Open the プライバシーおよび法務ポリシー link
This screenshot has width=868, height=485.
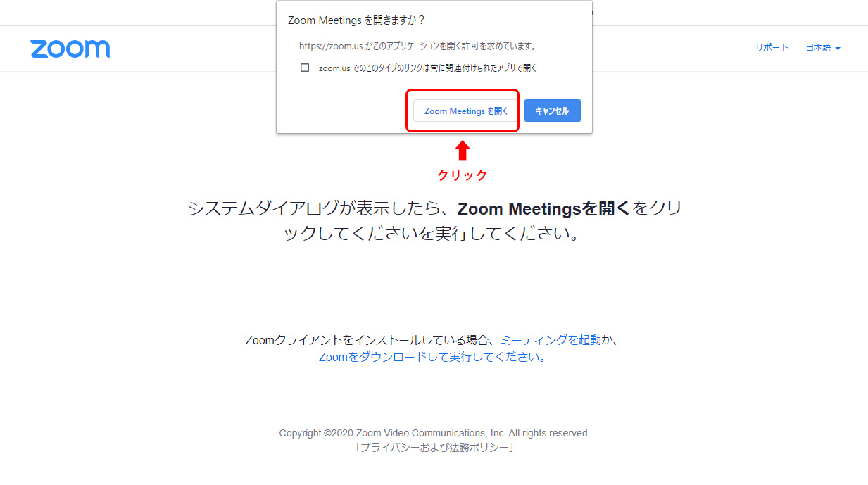[434, 448]
